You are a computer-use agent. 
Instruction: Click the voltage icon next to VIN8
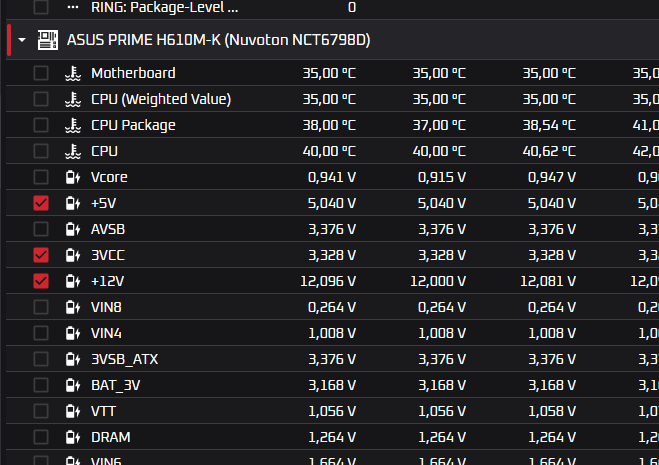(73, 307)
